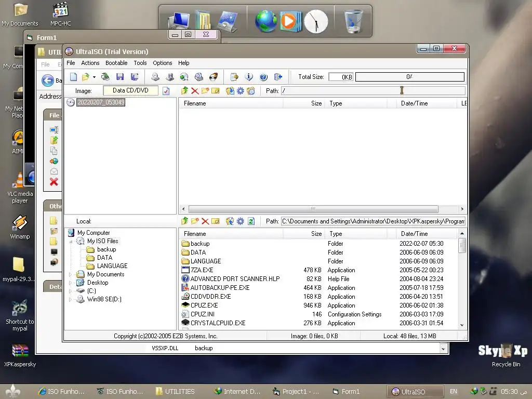Click Rename icon in image toolbar
The image size is (532, 399).
216,90
